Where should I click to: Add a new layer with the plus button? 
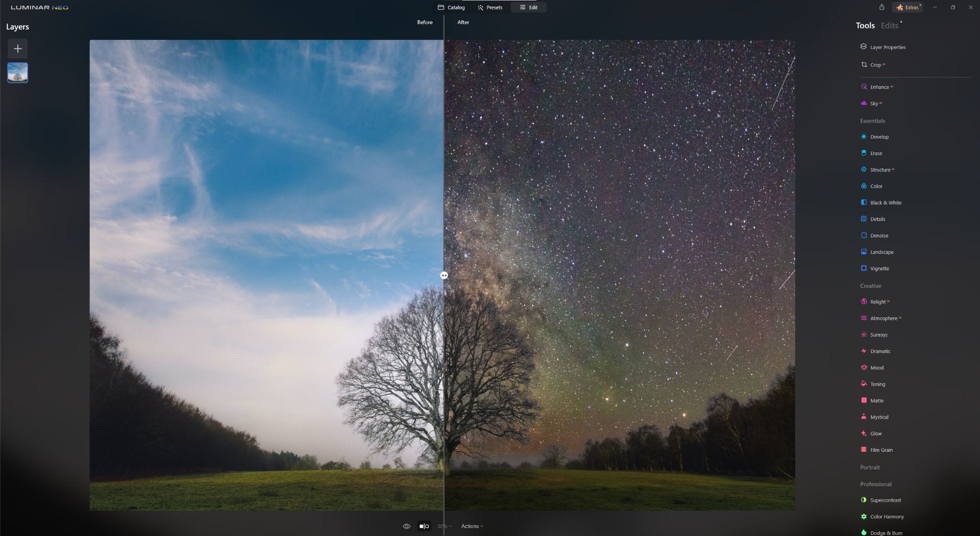18,48
